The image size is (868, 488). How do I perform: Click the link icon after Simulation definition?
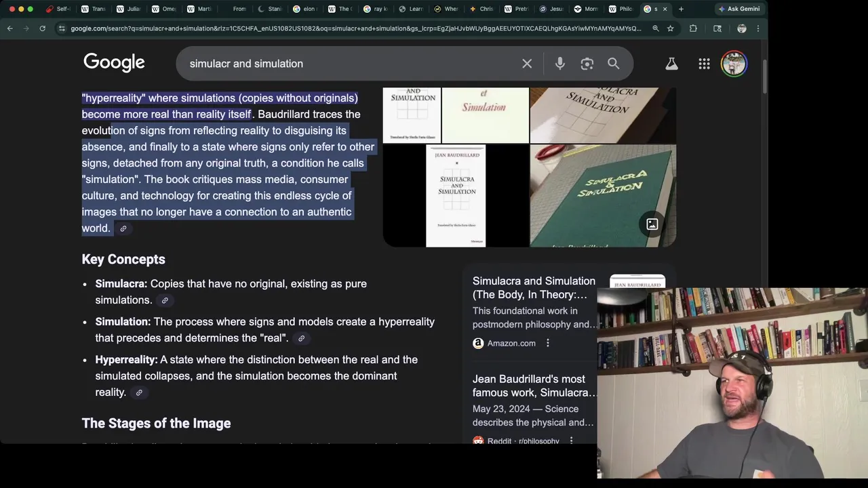click(x=302, y=338)
